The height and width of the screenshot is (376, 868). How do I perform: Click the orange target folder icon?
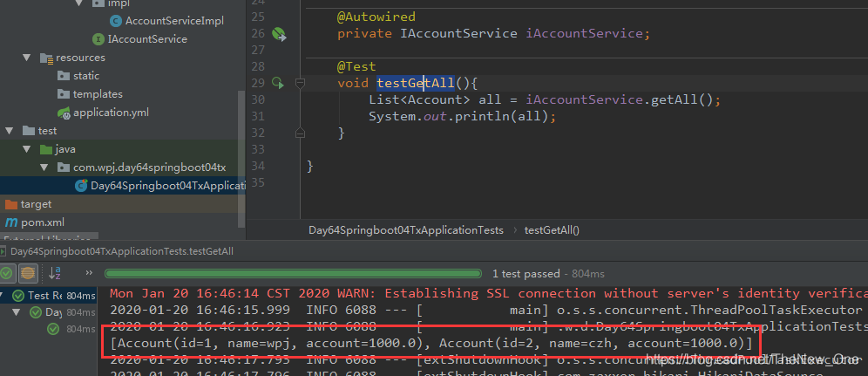[11, 204]
